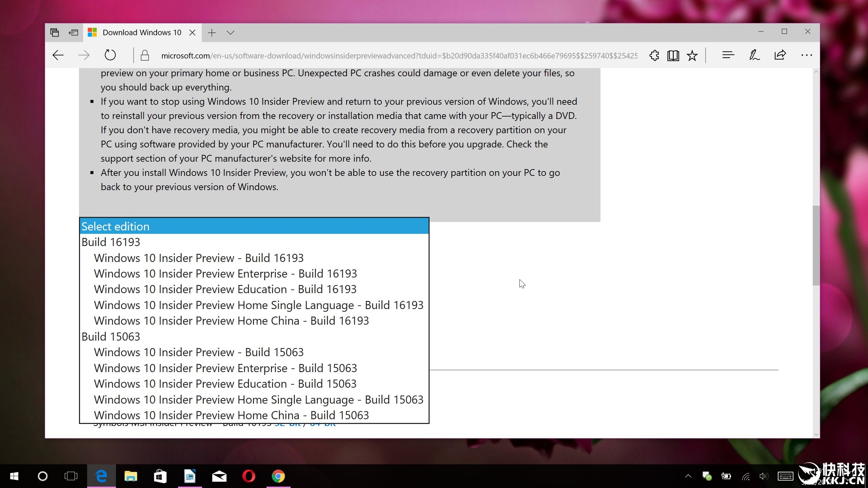868x488 pixels.
Task: Expand the tab previews chevron
Action: click(231, 33)
